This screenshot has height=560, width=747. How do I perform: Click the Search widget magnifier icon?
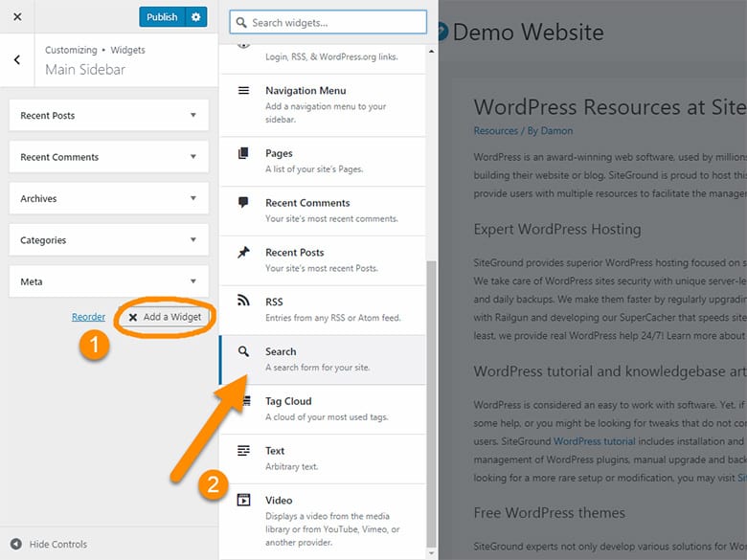(x=243, y=351)
